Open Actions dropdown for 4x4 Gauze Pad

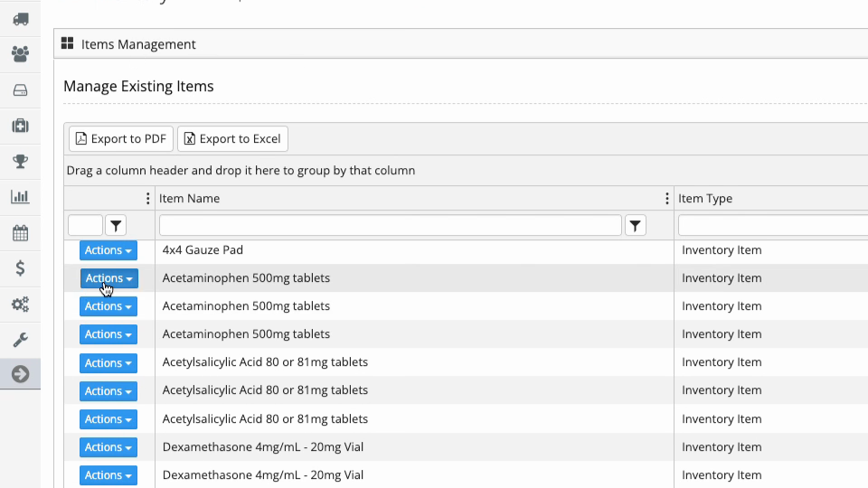pyautogui.click(x=108, y=250)
